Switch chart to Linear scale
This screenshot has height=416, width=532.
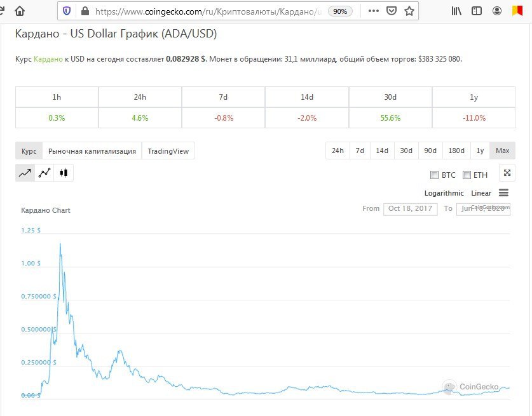pos(481,193)
